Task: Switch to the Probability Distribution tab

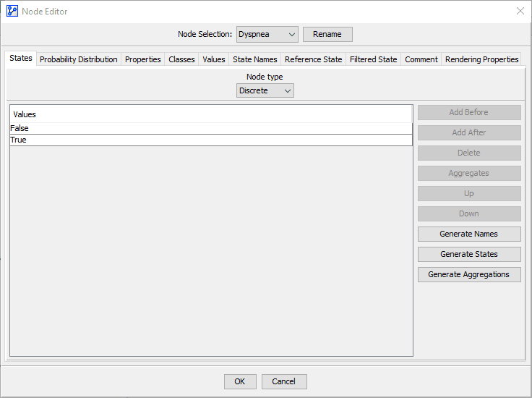Action: click(78, 59)
